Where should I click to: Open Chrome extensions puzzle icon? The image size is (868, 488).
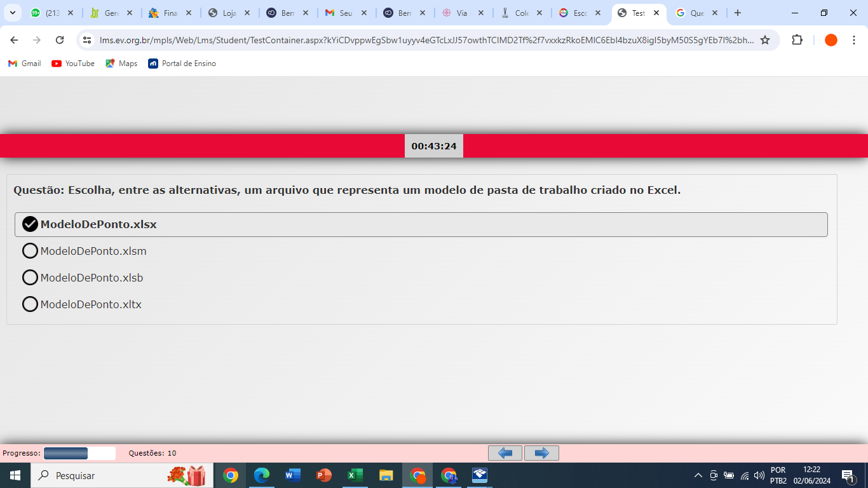[797, 40]
